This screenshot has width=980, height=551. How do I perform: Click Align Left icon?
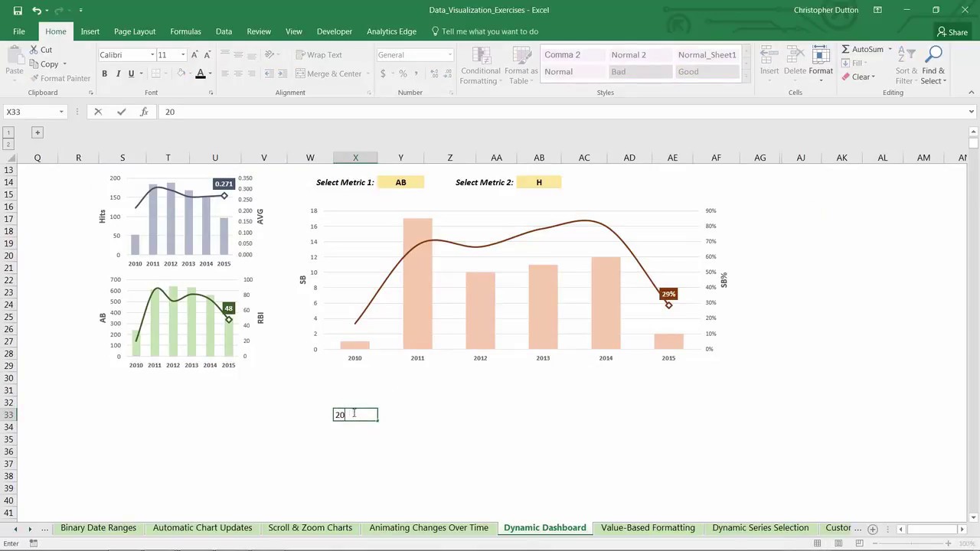tap(225, 73)
